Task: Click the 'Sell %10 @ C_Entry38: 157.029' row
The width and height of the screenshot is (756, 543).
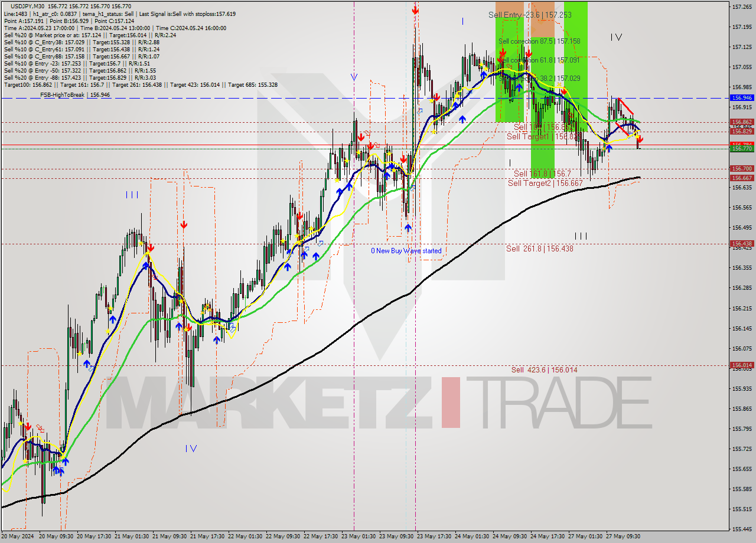Action: (82, 42)
